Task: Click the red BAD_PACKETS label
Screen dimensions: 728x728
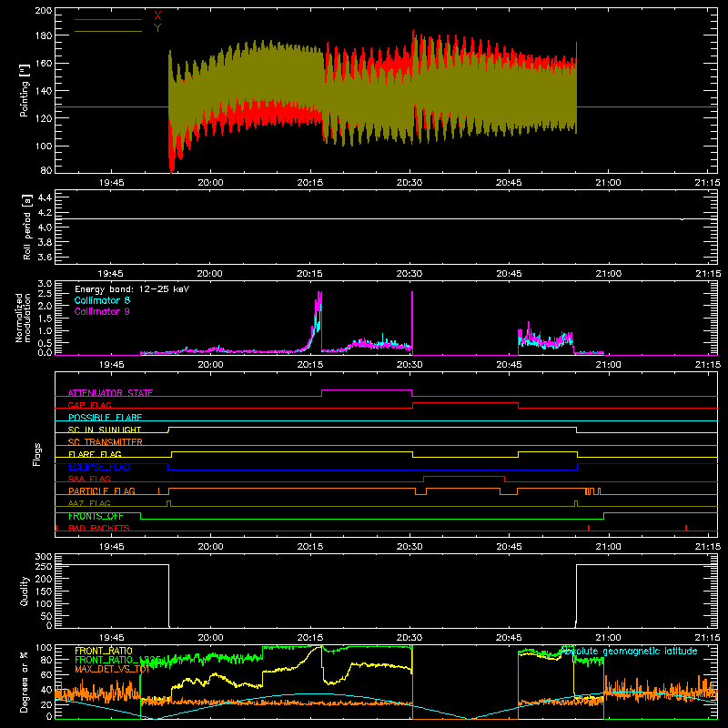Action: click(x=99, y=528)
